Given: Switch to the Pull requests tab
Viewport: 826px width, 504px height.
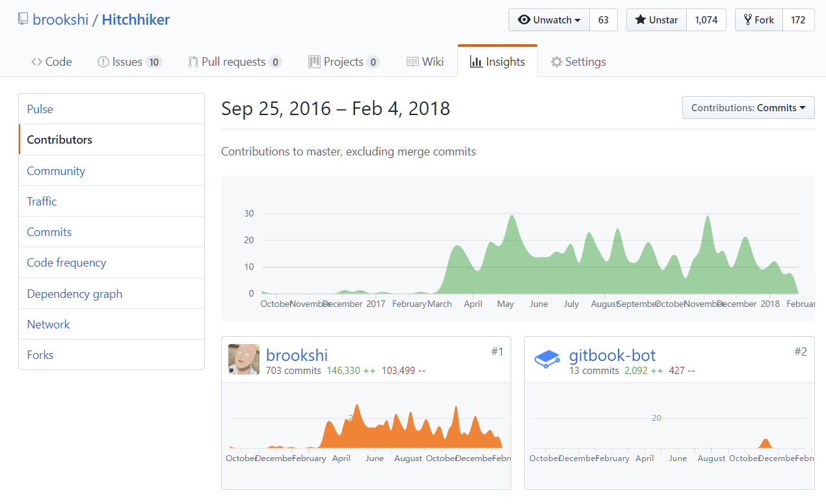Looking at the screenshot, I should (235, 62).
